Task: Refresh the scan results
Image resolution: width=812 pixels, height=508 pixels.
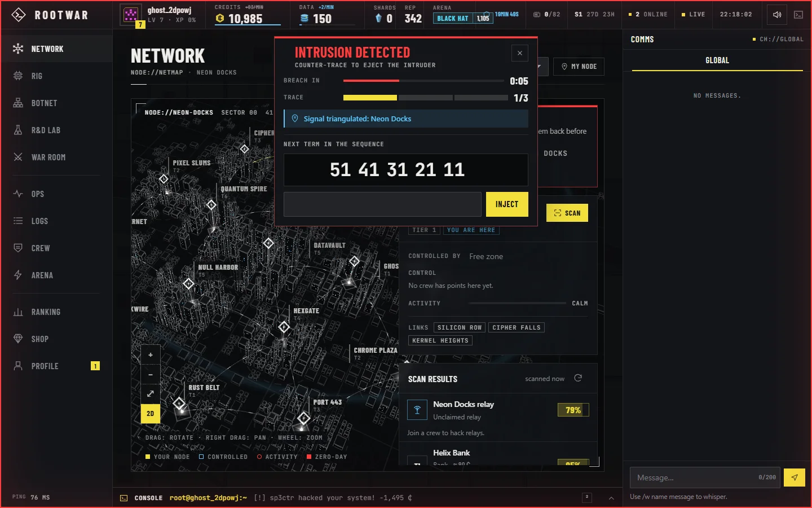Action: [578, 378]
